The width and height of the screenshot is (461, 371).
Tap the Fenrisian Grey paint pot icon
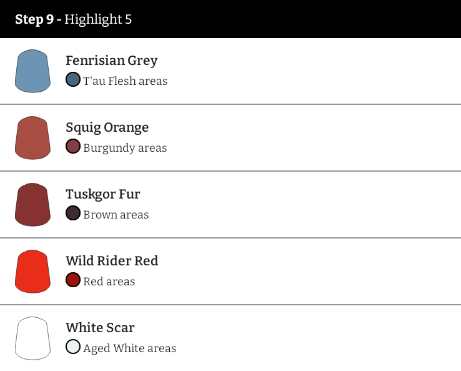coord(33,71)
